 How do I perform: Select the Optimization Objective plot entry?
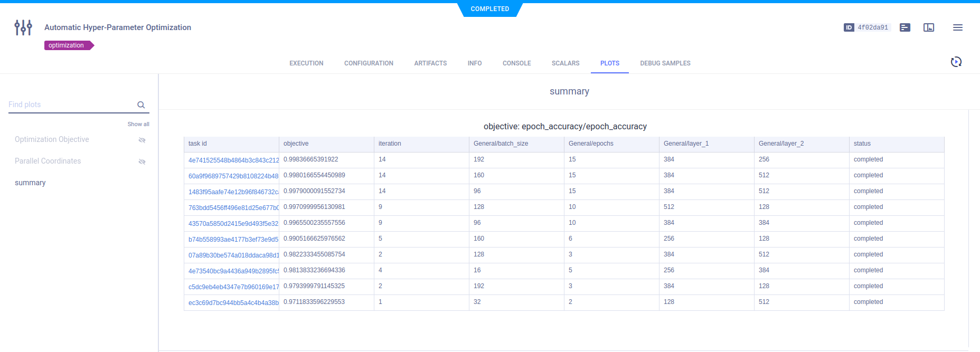coord(52,139)
